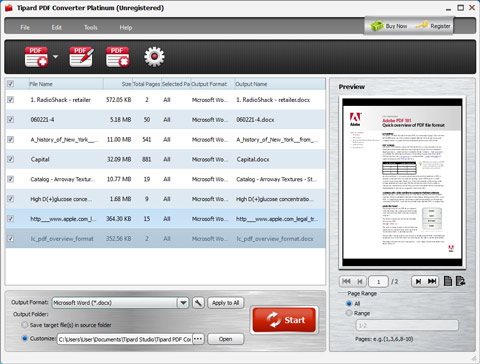Click the Open folder button
The height and width of the screenshot is (364, 480).
pyautogui.click(x=226, y=339)
